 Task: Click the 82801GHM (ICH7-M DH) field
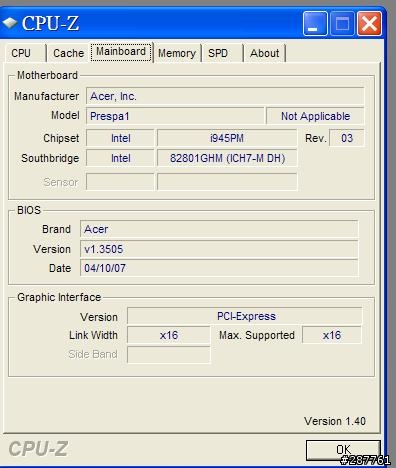click(x=227, y=158)
